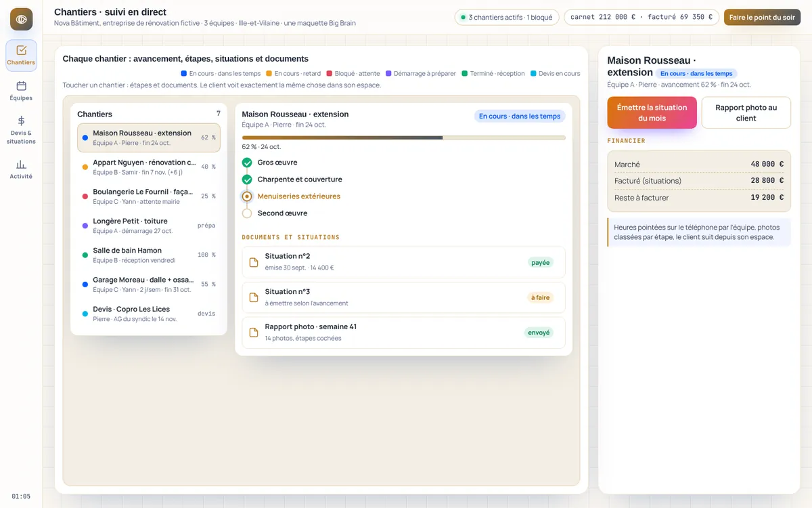Click the purple Démarrage à préparer legend swatch
This screenshot has width=812, height=508.
pyautogui.click(x=388, y=73)
